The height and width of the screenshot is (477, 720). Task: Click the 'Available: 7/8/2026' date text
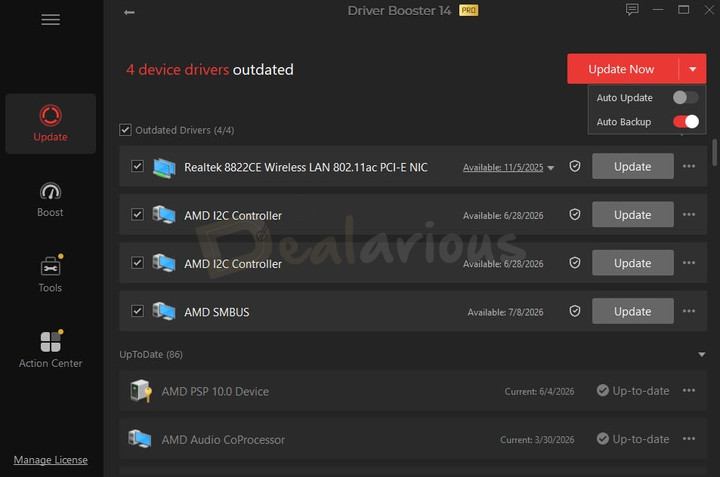click(x=505, y=312)
